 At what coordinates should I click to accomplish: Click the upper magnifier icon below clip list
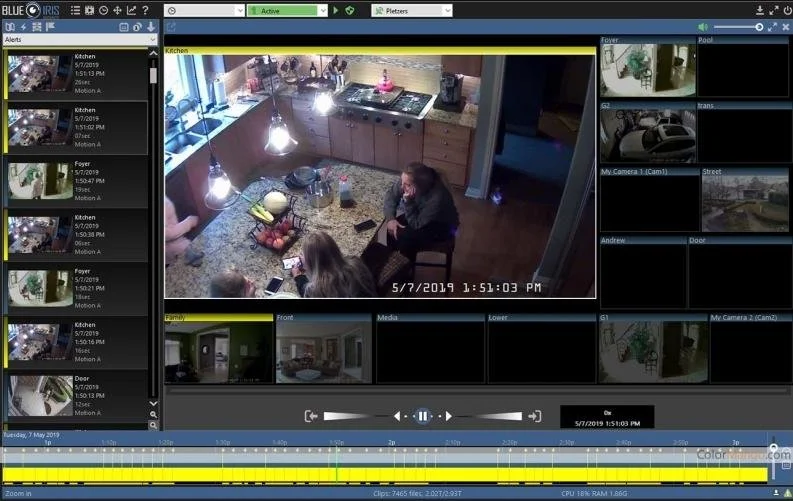[x=153, y=415]
